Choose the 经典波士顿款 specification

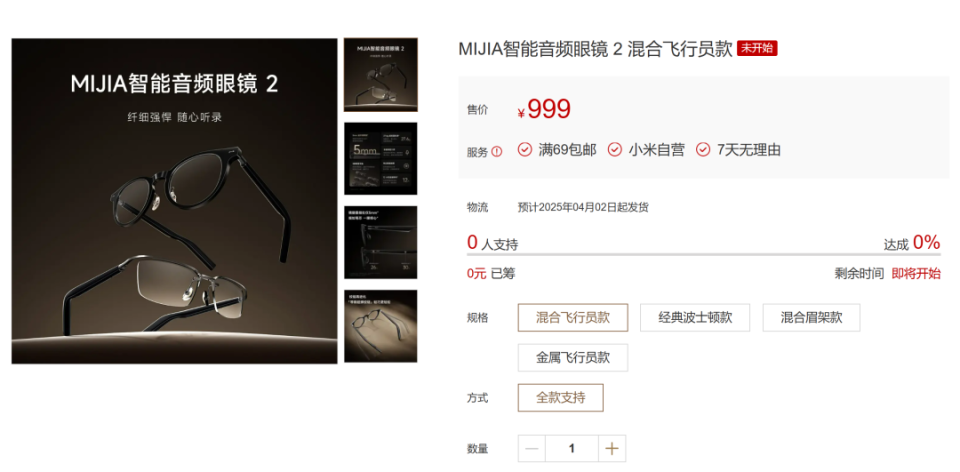click(x=695, y=318)
